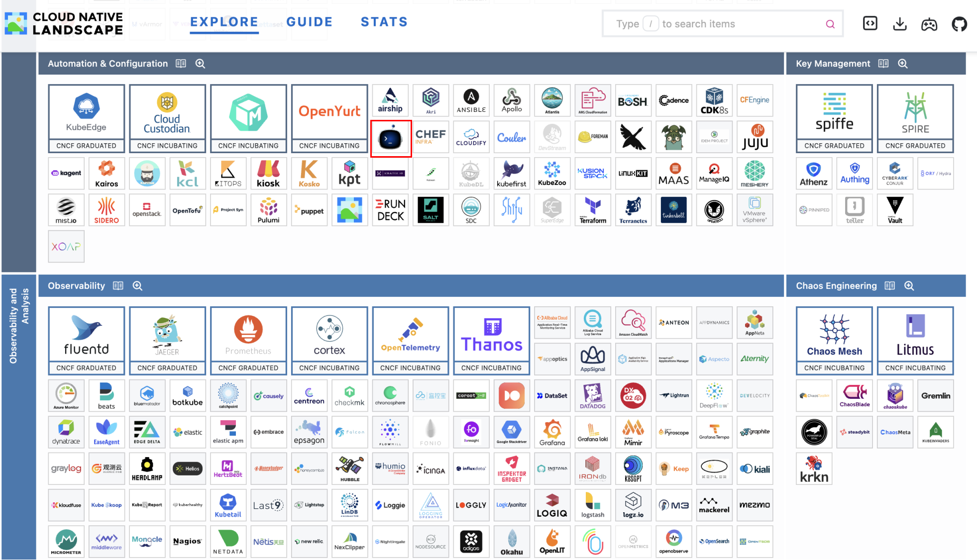This screenshot has height=560, width=977.
Task: Click the download landscape icon in header
Action: (900, 23)
